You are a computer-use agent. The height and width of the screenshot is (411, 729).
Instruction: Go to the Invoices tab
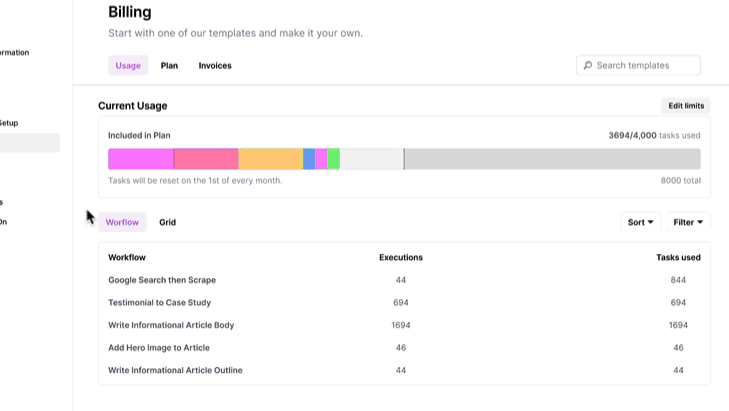215,66
